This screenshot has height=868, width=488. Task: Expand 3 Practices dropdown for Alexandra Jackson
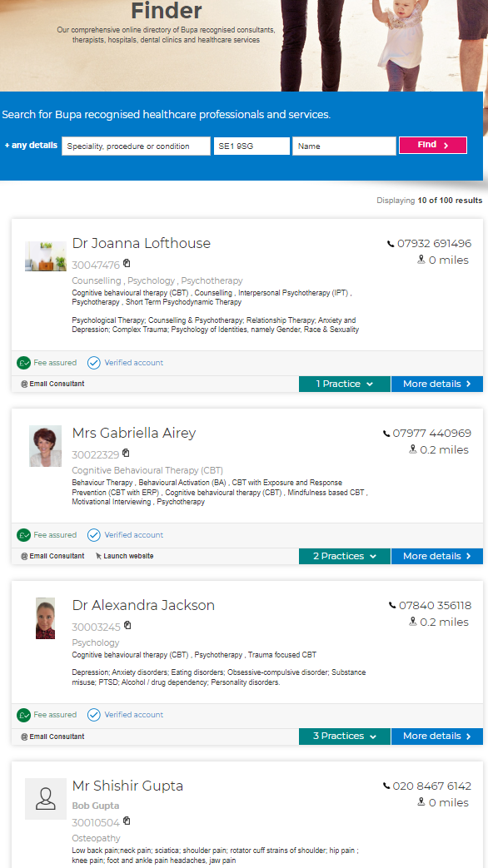click(345, 737)
